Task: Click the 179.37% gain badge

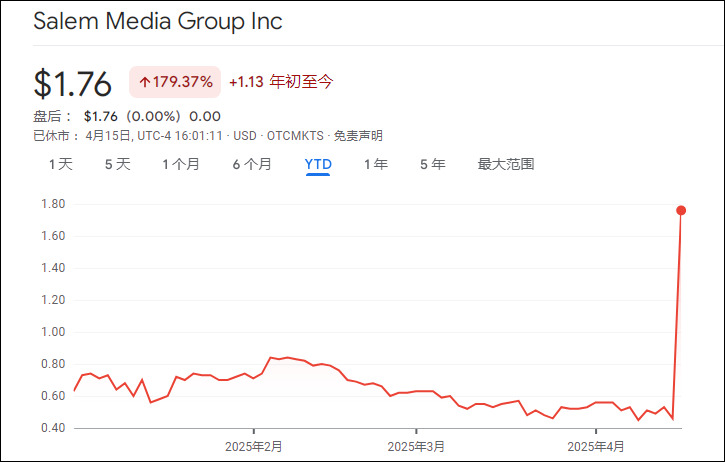Action: tap(174, 82)
